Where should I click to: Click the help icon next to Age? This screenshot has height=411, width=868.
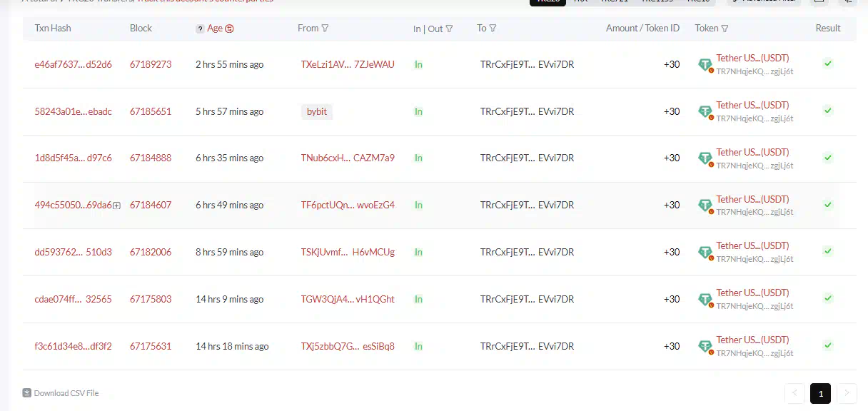(x=200, y=29)
